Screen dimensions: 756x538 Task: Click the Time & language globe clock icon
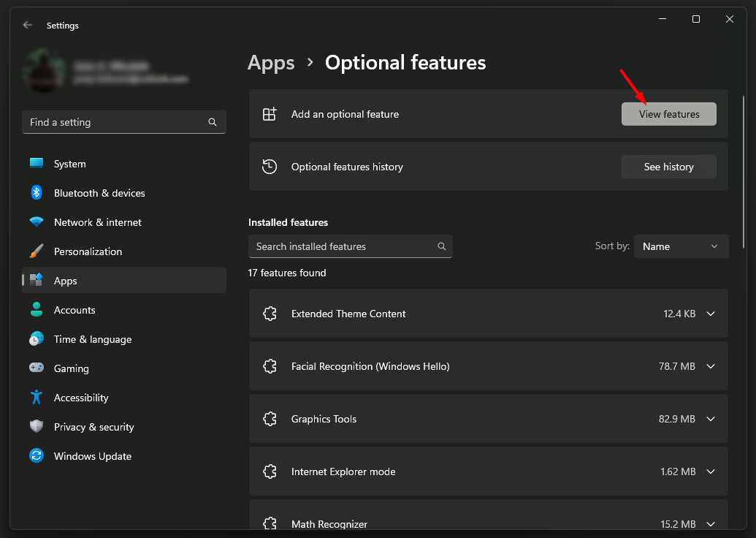coord(37,338)
